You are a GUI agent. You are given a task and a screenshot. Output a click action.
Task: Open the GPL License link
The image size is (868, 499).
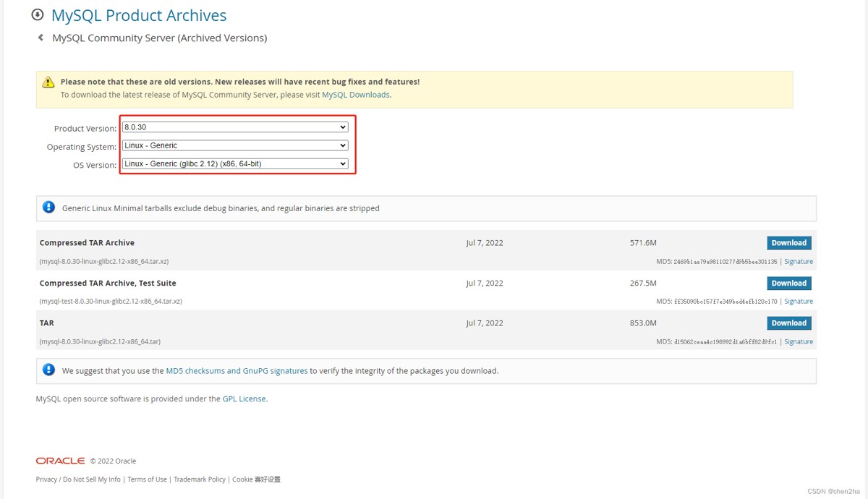click(244, 398)
